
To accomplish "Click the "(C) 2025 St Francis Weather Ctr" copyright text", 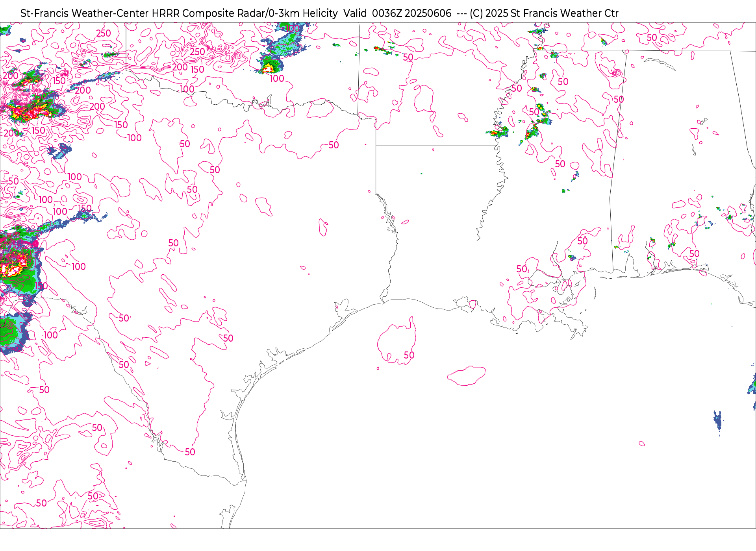I will 544,13.
